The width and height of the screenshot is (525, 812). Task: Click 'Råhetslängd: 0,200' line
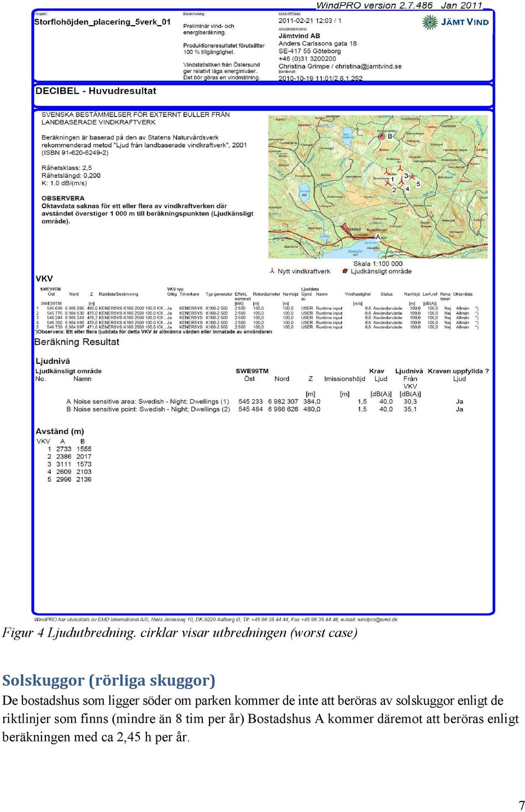pyautogui.click(x=71, y=175)
